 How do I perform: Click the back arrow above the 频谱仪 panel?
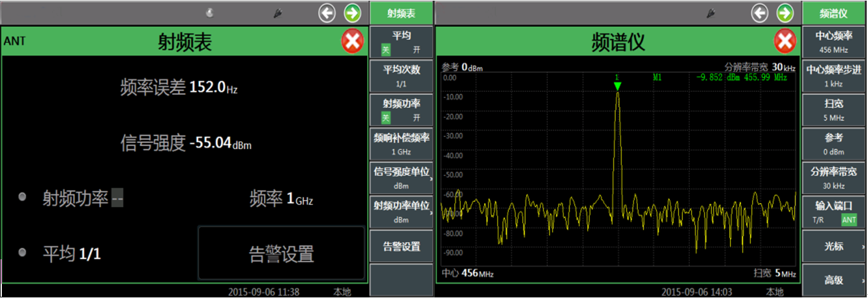760,12
